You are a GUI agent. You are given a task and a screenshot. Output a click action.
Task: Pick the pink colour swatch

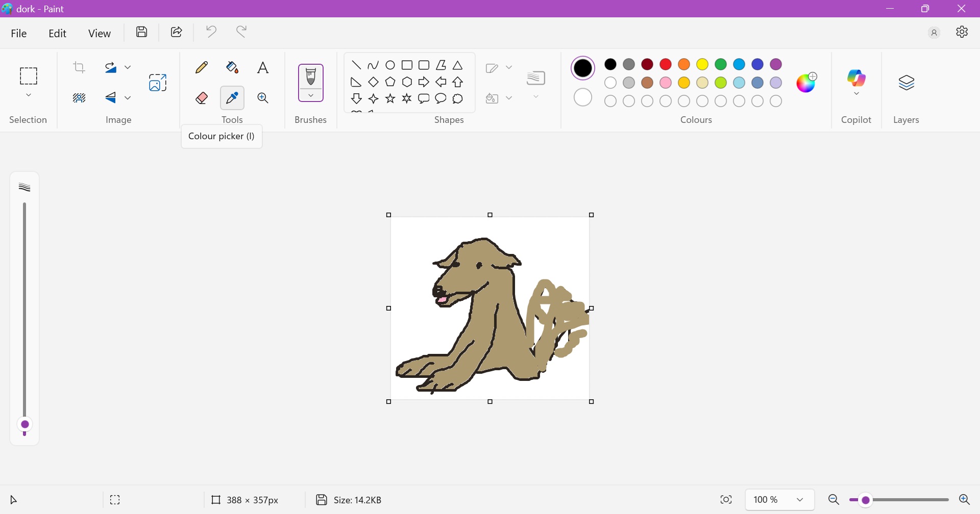666,83
